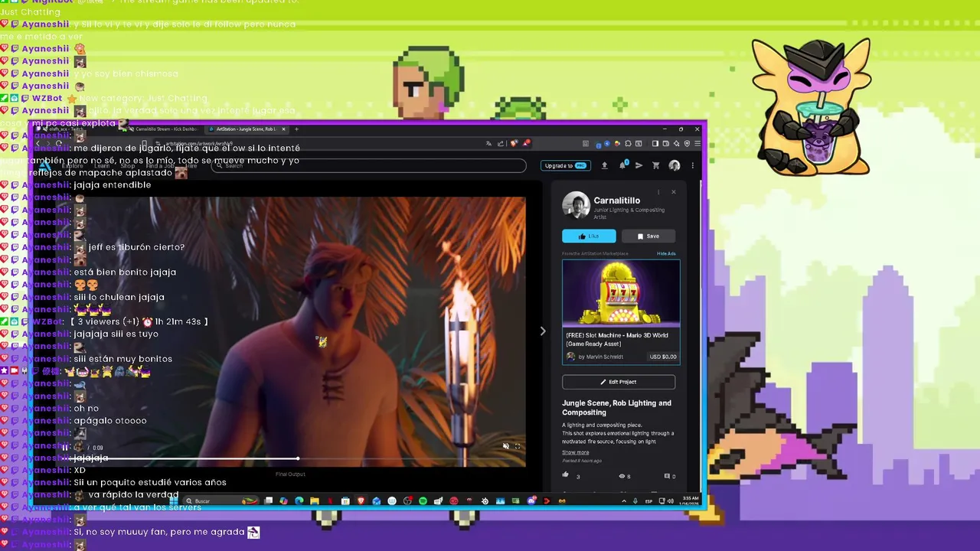Click the Brave browser taskbar icon
This screenshot has width=980, height=551.
(361, 500)
